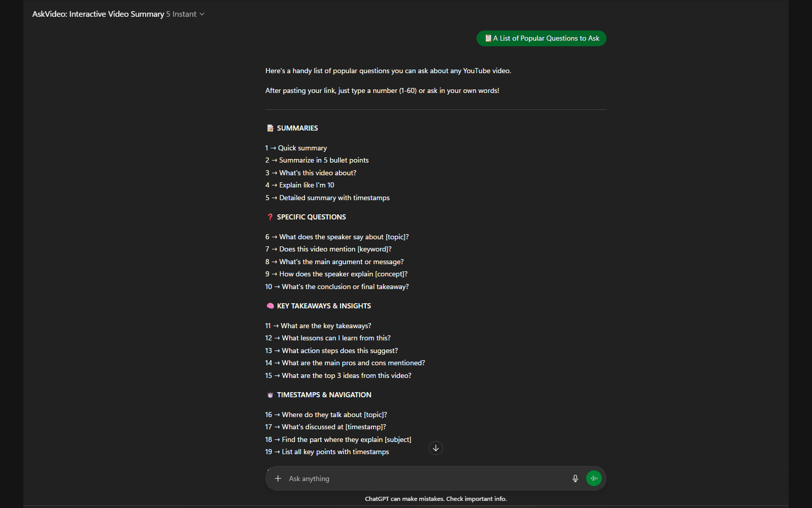This screenshot has height=508, width=812.
Task: Click the brain emoji beside KEY TAKEAWAYS
Action: tap(269, 305)
